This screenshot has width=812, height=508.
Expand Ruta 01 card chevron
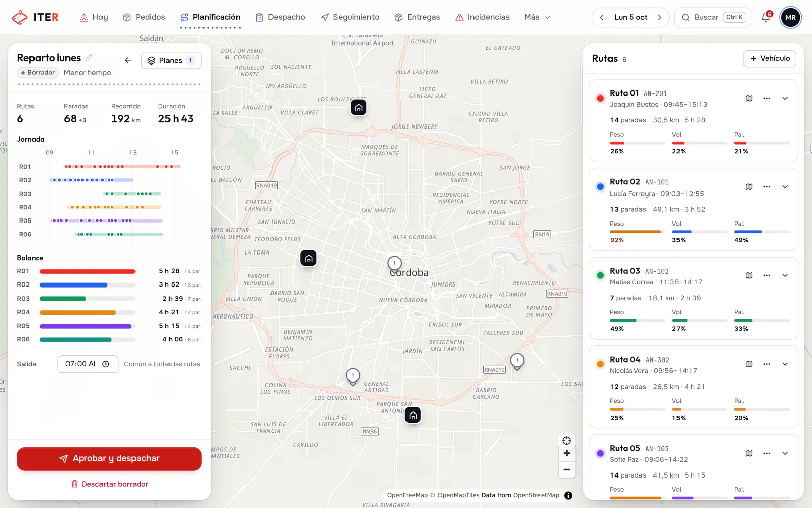785,98
